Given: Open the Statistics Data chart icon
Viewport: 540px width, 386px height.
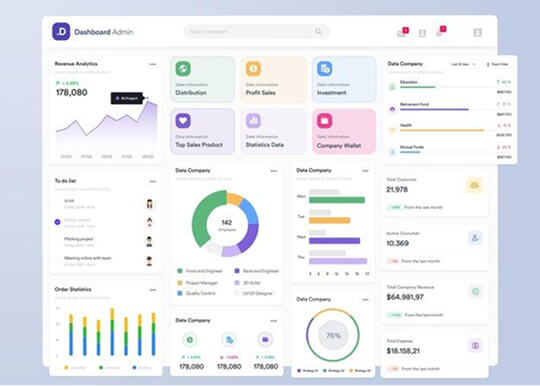Looking at the screenshot, I should pyautogui.click(x=253, y=121).
